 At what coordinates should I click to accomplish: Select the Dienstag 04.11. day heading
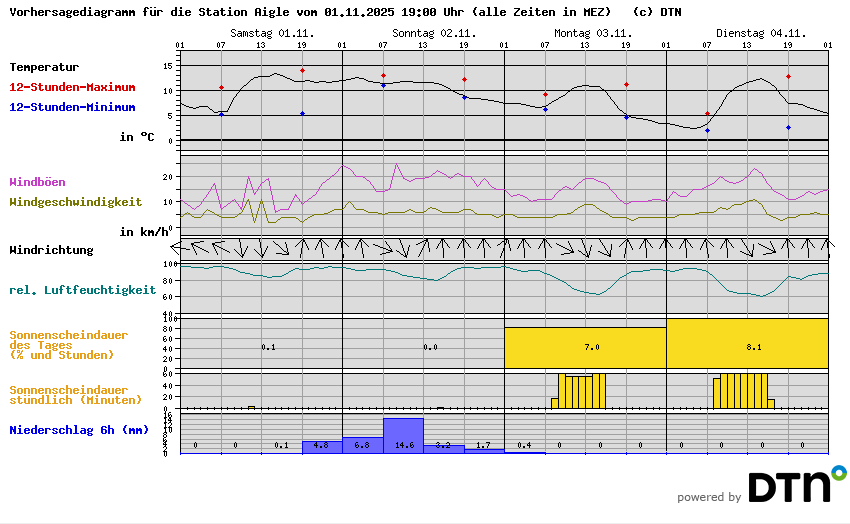757,33
